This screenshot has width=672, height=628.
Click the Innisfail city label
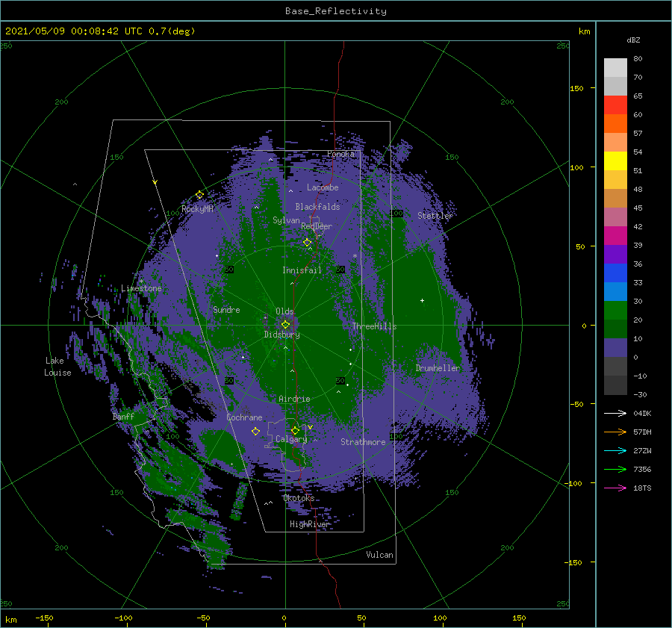pos(302,270)
